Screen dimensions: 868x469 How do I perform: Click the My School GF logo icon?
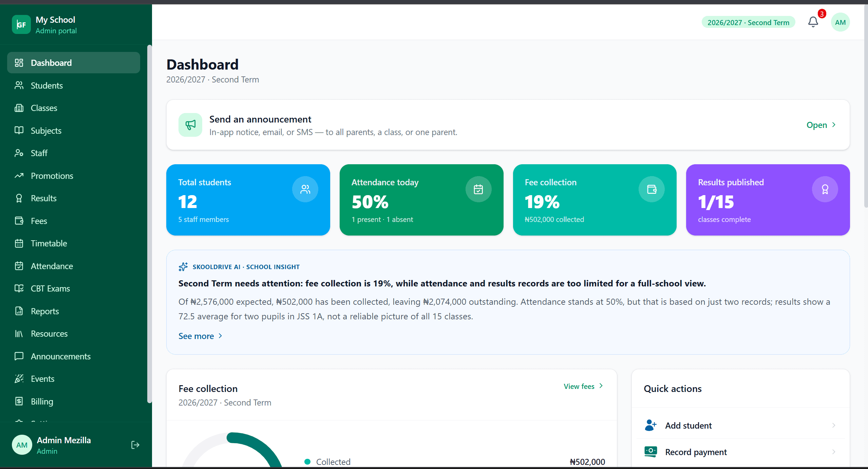[x=21, y=24]
